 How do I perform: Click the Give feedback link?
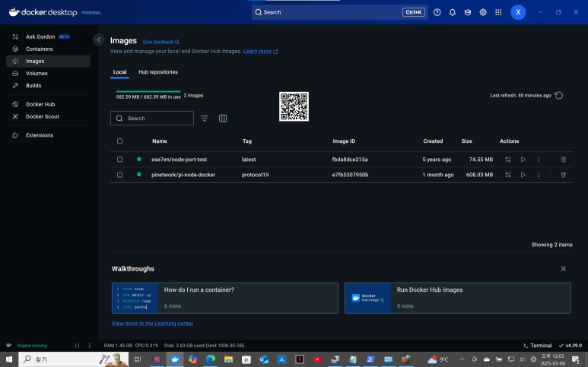[x=161, y=42]
